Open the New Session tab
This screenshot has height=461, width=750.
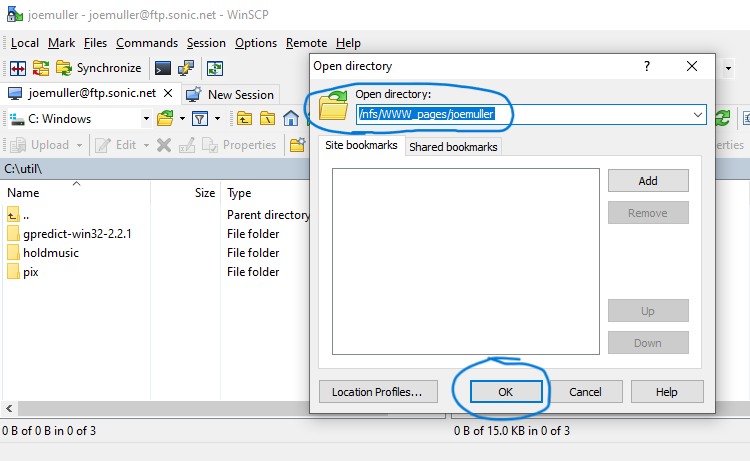230,95
